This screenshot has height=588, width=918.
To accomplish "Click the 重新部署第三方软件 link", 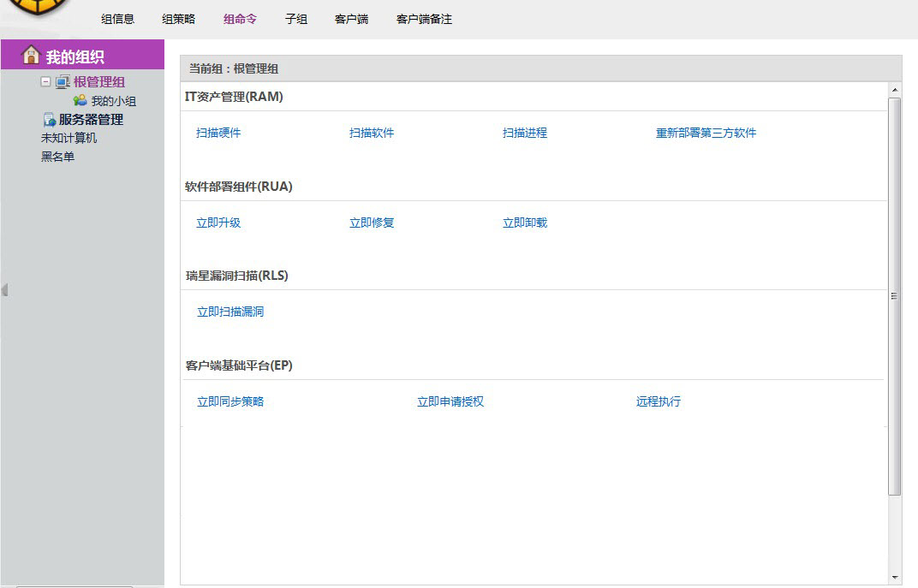I will pyautogui.click(x=706, y=133).
